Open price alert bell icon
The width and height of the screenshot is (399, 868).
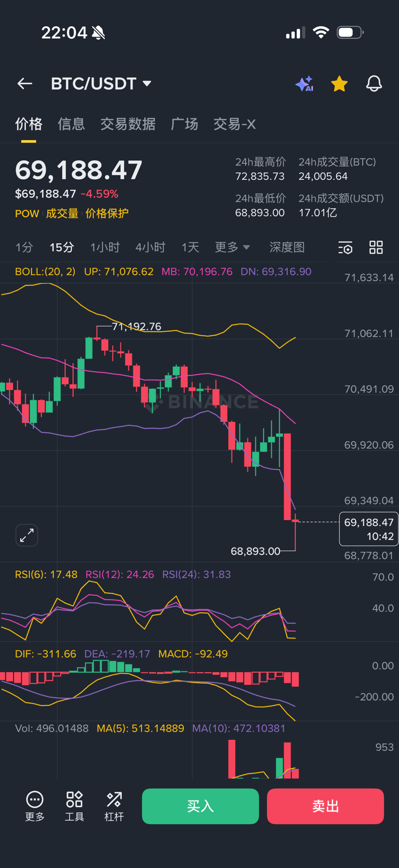tap(374, 84)
